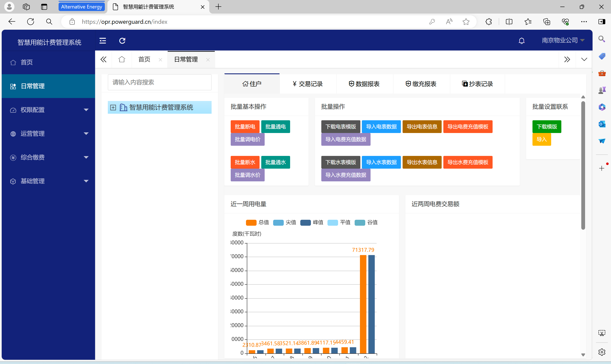Click the refresh icon in blue header
The height and width of the screenshot is (364, 611).
coord(122,41)
